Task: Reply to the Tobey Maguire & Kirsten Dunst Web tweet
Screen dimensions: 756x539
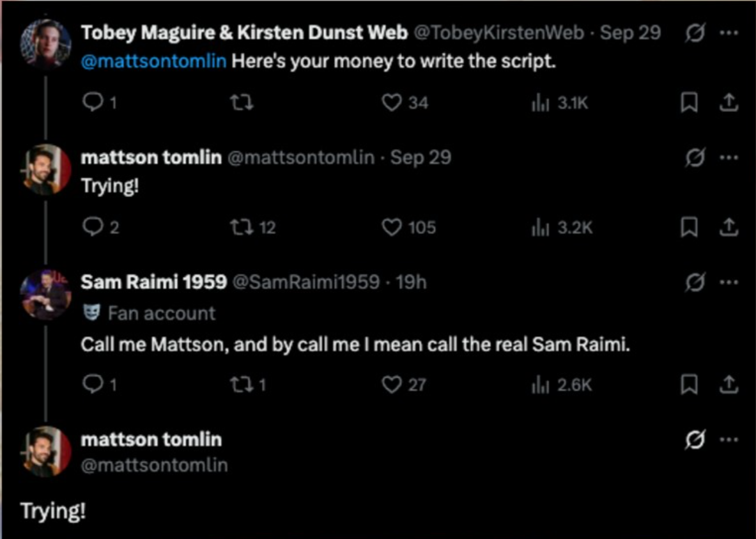Action: pos(93,102)
